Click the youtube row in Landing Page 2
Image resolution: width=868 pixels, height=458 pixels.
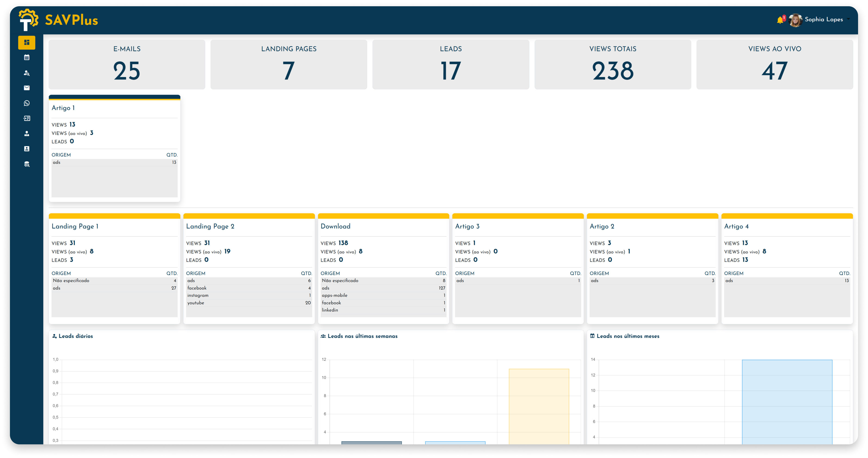tap(249, 303)
